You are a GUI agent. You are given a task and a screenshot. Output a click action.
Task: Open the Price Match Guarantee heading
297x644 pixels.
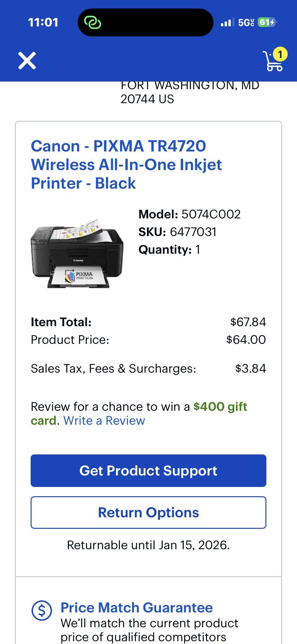point(136,607)
